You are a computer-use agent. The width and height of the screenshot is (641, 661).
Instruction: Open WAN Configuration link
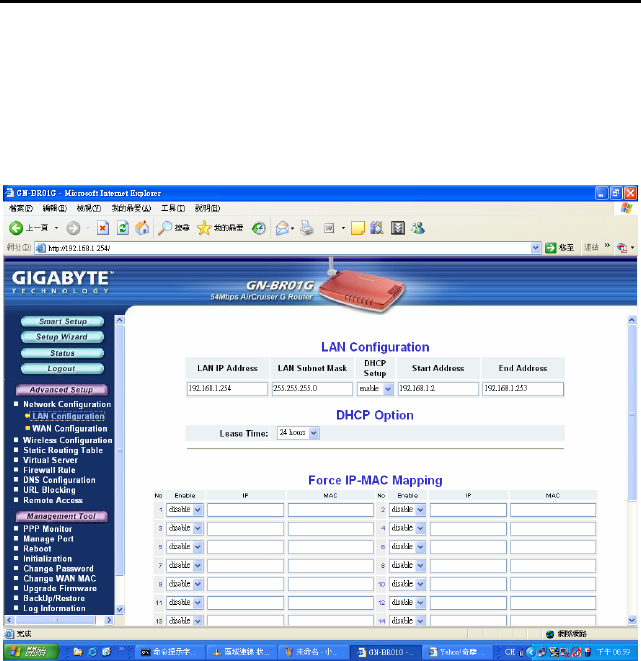(70, 428)
